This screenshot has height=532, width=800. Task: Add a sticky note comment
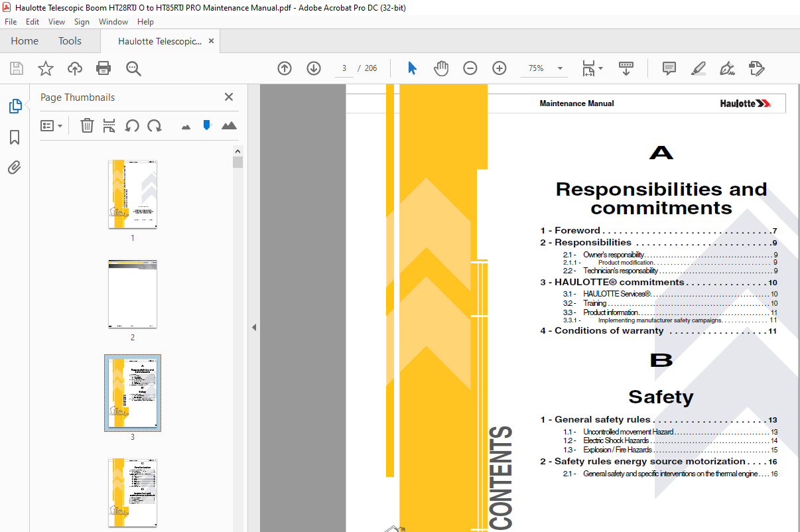669,68
